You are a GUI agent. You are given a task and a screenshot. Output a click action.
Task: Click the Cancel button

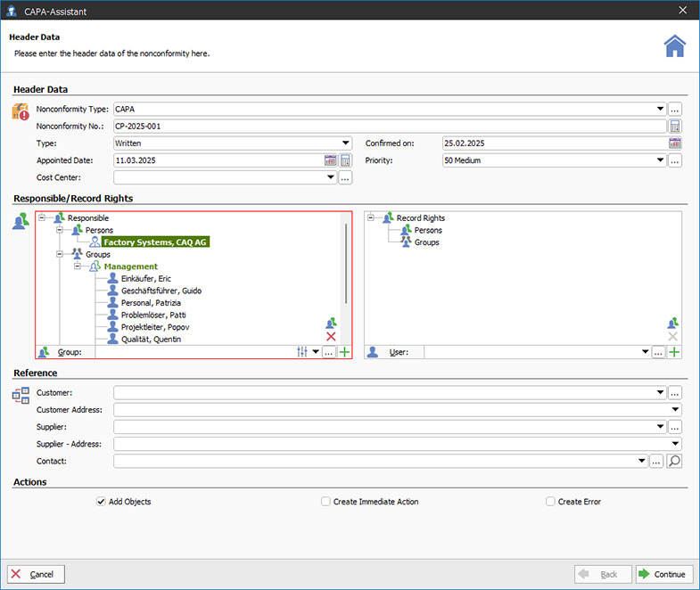(37, 574)
